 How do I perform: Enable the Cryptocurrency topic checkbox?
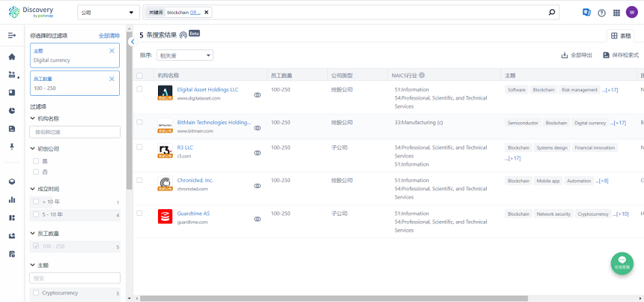click(x=36, y=293)
